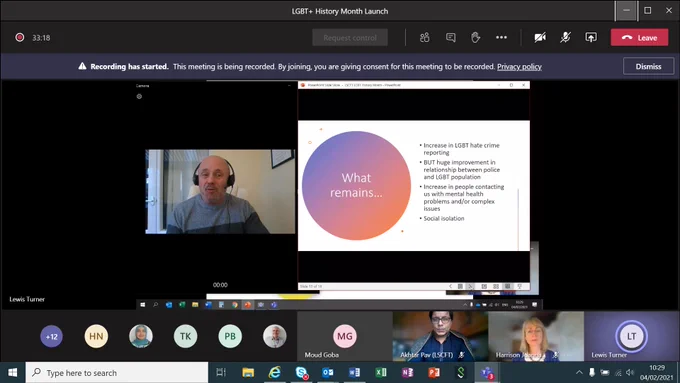This screenshot has height=383, width=680.
Task: Raise your hand in the meeting
Action: pyautogui.click(x=476, y=38)
